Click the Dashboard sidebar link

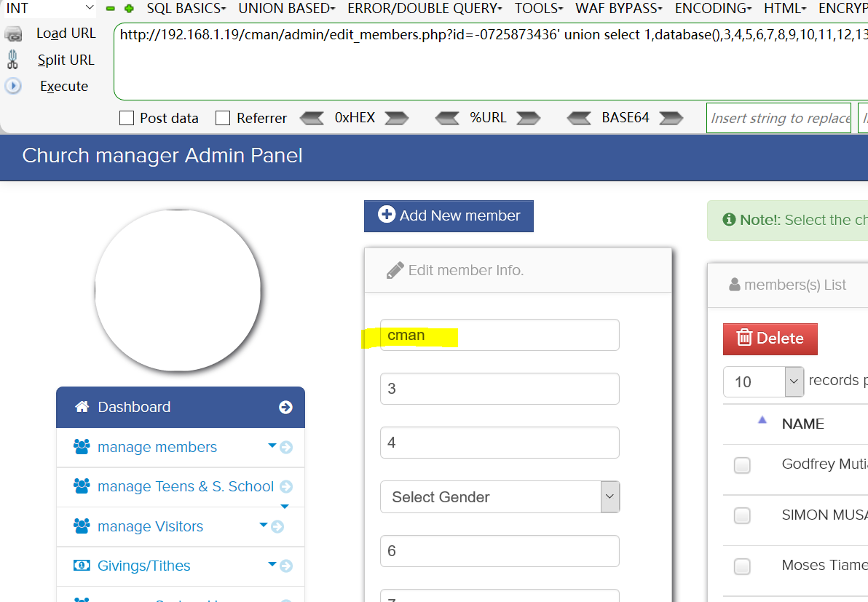(181, 407)
